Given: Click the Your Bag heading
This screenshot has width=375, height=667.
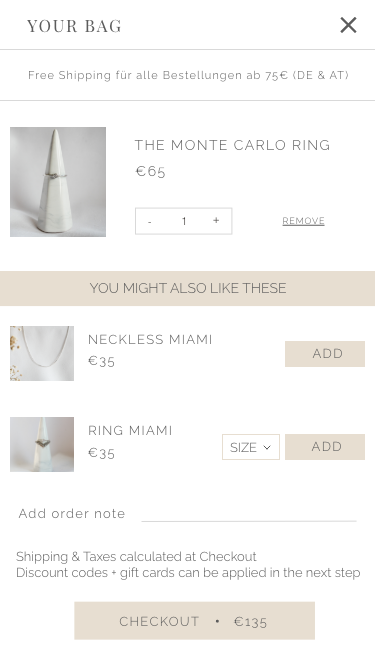Looking at the screenshot, I should click(74, 26).
